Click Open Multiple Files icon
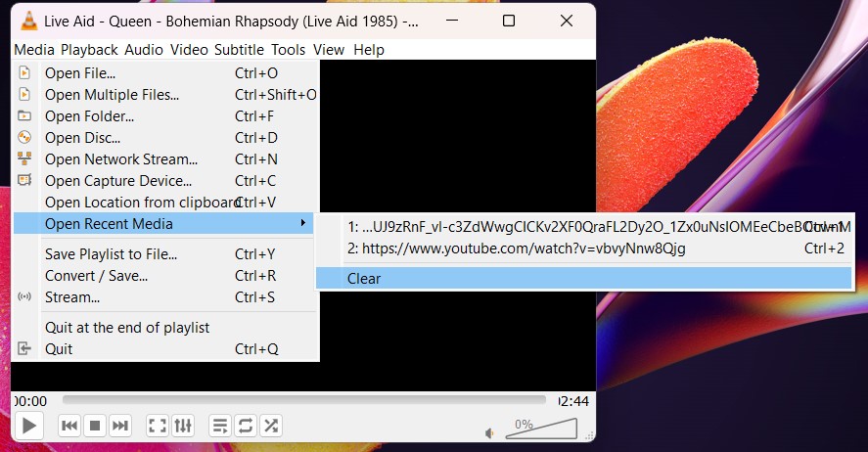 point(24,95)
